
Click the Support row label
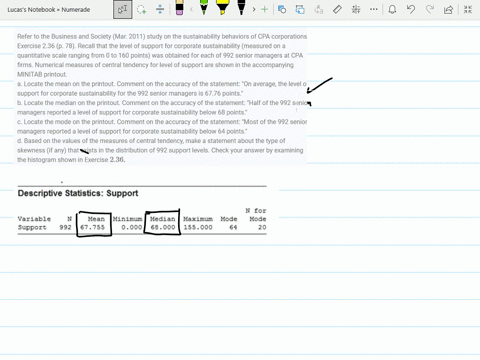point(32,227)
